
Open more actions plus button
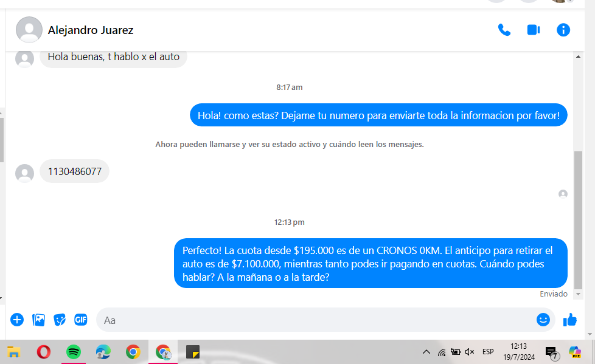click(x=17, y=320)
